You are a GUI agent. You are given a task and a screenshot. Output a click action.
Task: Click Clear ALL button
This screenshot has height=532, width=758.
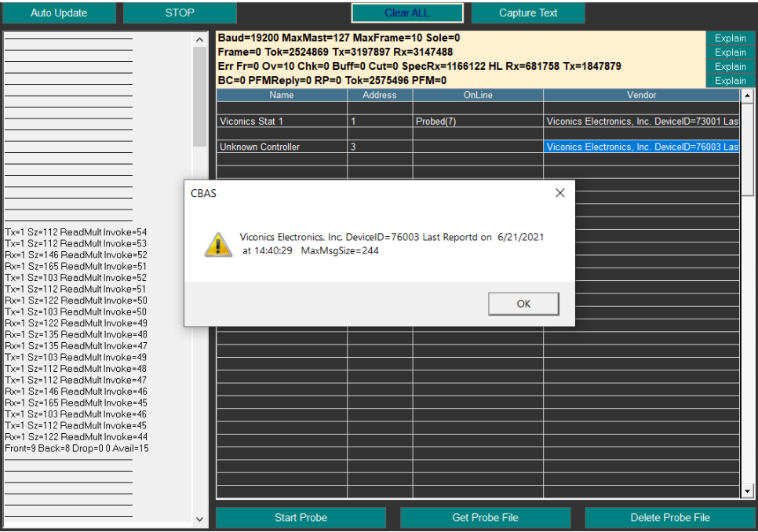click(x=406, y=13)
